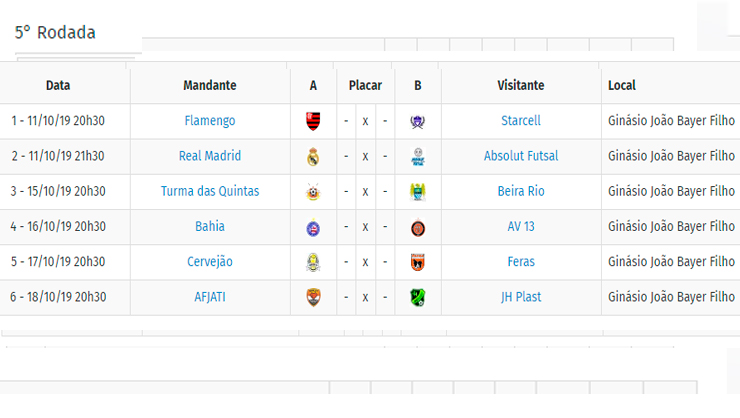Click the Absolut Futsal team logo
740x418 pixels.
[x=418, y=157]
